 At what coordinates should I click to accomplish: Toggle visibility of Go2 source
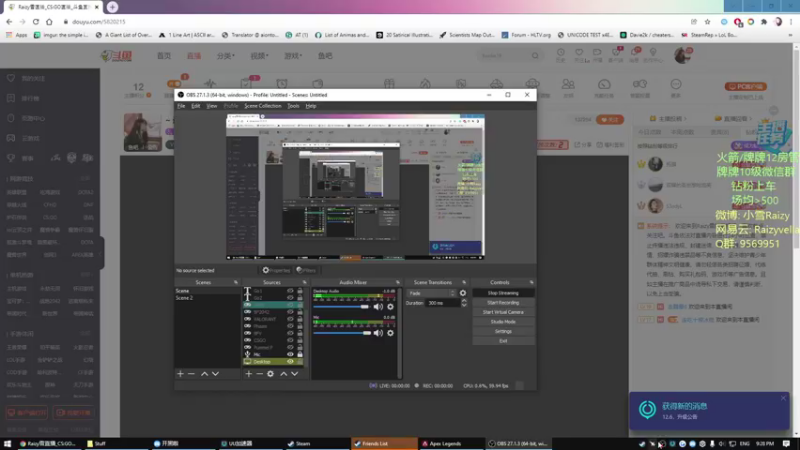point(290,298)
